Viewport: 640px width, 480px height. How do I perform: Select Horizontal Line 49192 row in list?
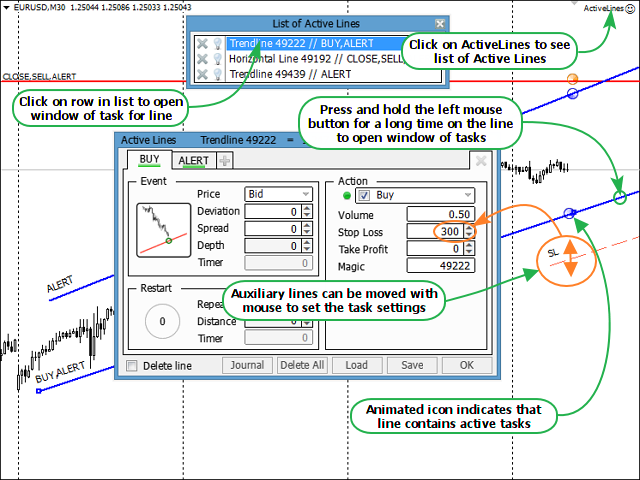pyautogui.click(x=315, y=59)
